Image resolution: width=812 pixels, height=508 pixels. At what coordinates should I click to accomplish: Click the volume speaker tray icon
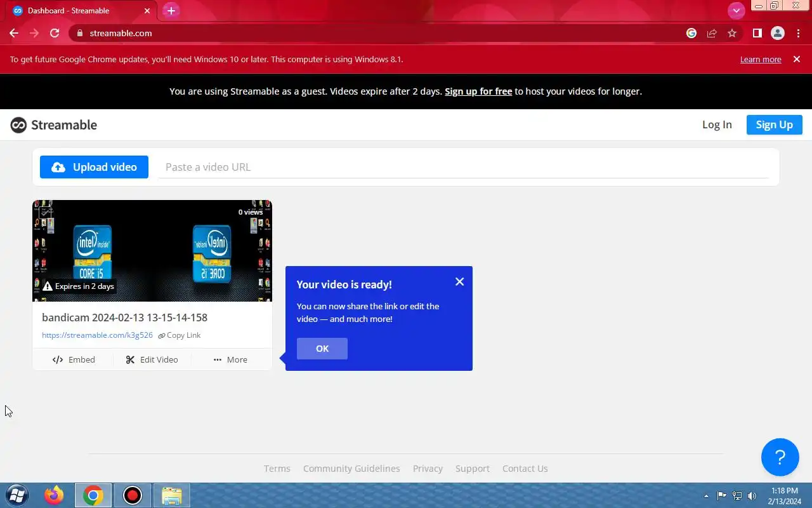pyautogui.click(x=752, y=496)
